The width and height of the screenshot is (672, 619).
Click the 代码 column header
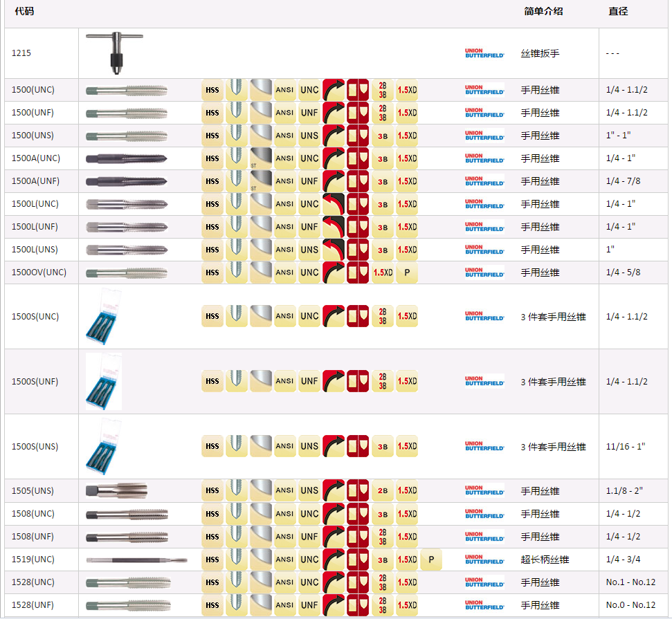pos(24,11)
